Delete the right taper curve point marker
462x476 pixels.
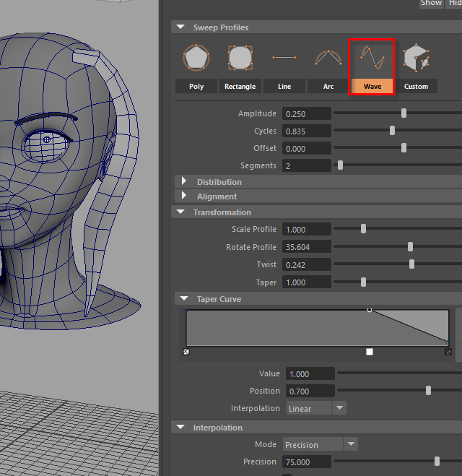[448, 352]
